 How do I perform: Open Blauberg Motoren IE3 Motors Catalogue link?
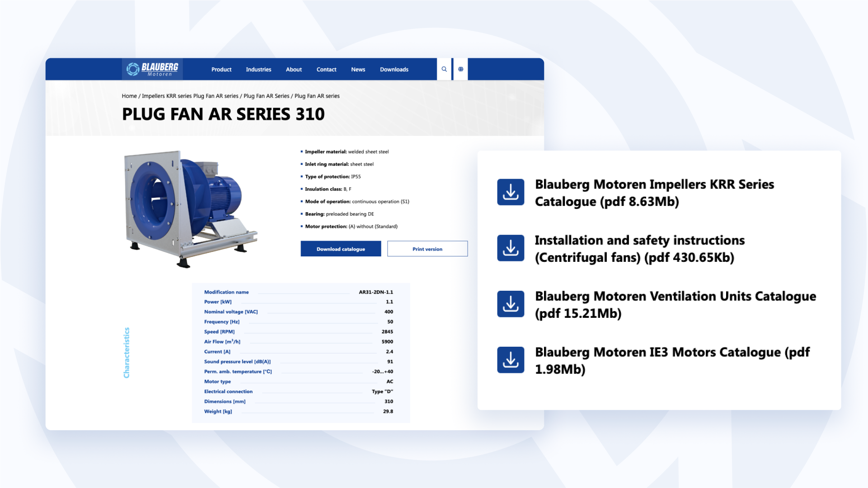pos(672,361)
